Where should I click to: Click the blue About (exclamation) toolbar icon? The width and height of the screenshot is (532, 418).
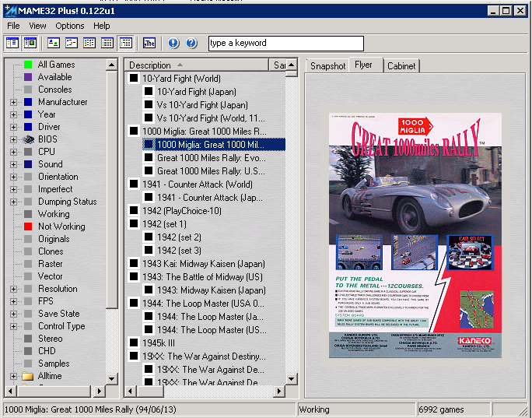click(173, 43)
